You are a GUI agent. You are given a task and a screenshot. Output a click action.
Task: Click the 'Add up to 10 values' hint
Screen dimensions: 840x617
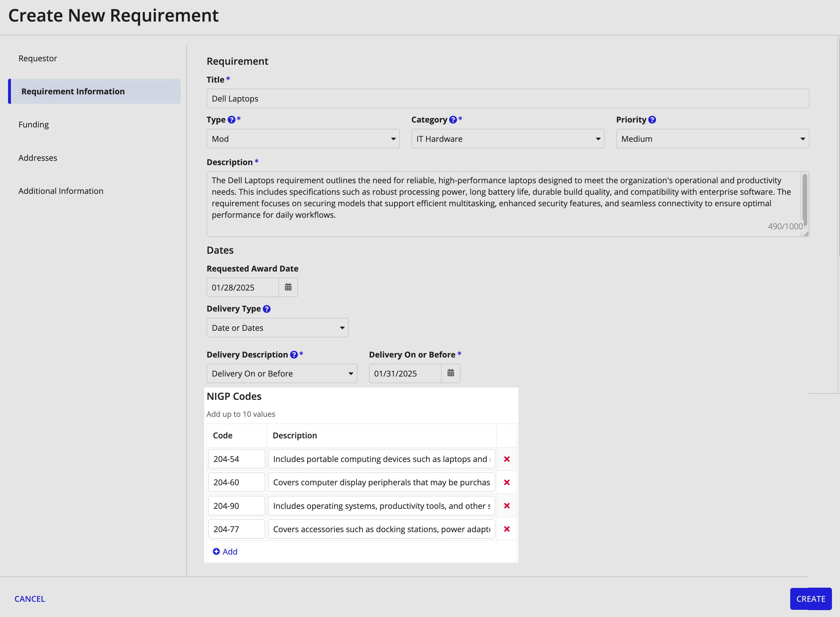241,414
